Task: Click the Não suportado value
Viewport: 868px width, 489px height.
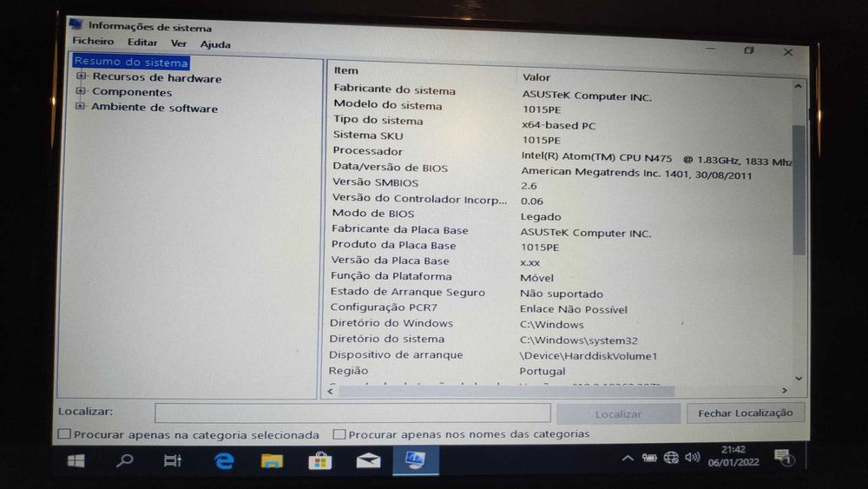Action: (562, 294)
